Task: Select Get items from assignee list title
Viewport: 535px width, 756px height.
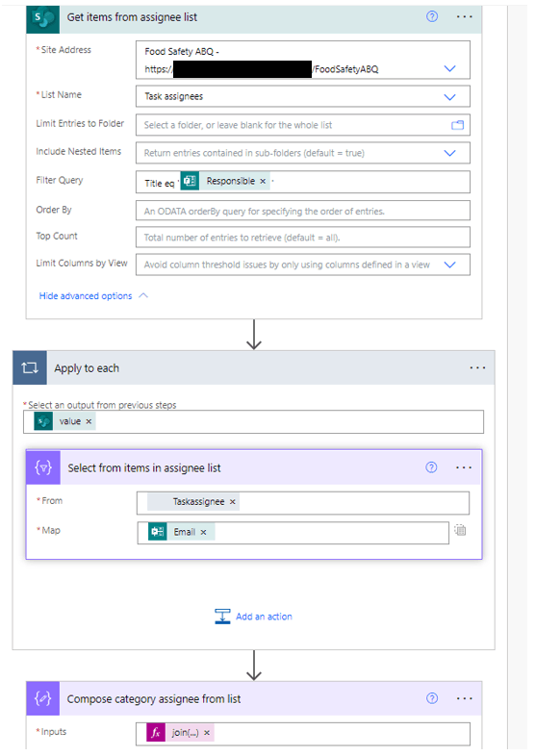Action: tap(132, 17)
